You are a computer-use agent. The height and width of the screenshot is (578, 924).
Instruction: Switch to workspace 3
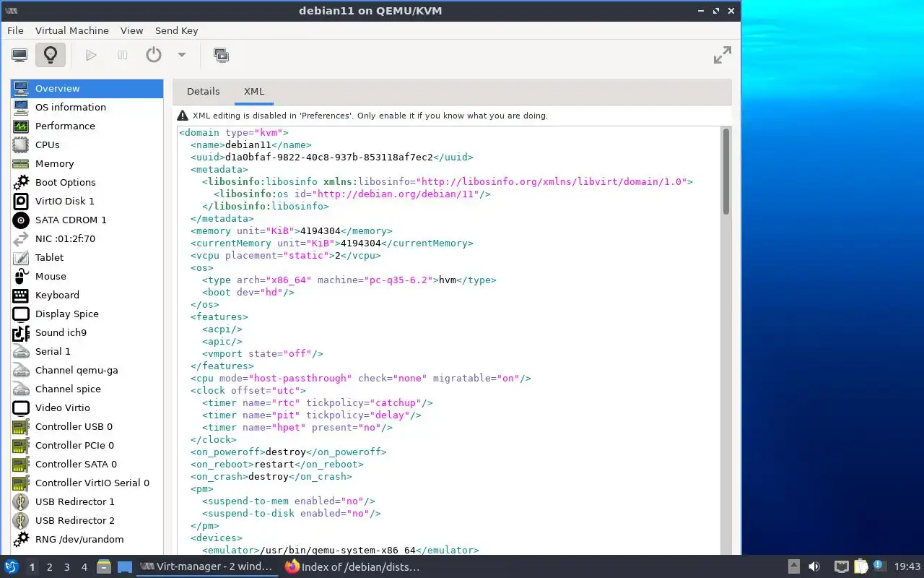66,567
